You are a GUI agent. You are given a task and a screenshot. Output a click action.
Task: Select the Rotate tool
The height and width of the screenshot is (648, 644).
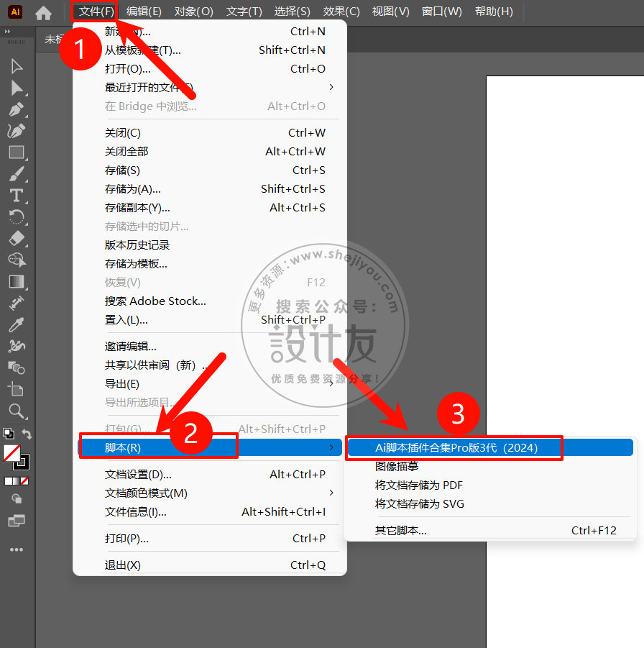coord(17,217)
